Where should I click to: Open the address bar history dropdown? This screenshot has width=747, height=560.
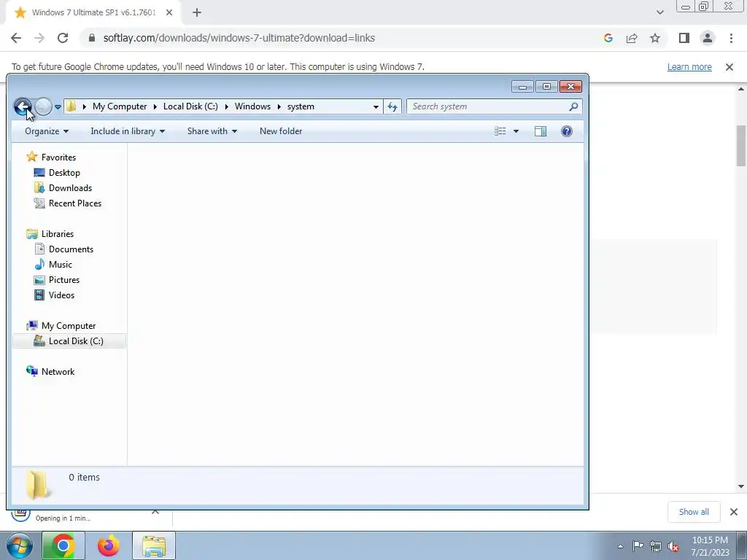coord(376,106)
